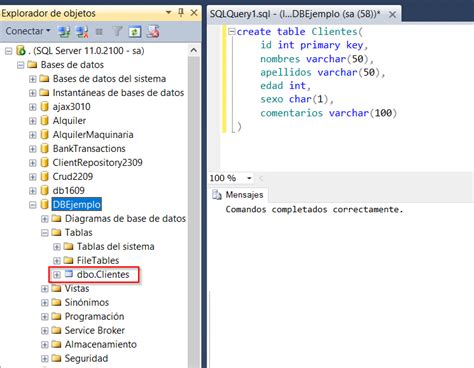Image resolution: width=474 pixels, height=368 pixels.
Task: Expand Bases de datos del sistema
Action: [33, 79]
